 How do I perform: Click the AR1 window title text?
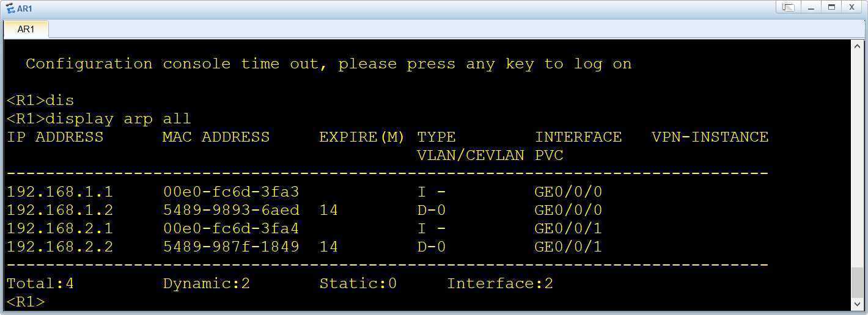[25, 9]
